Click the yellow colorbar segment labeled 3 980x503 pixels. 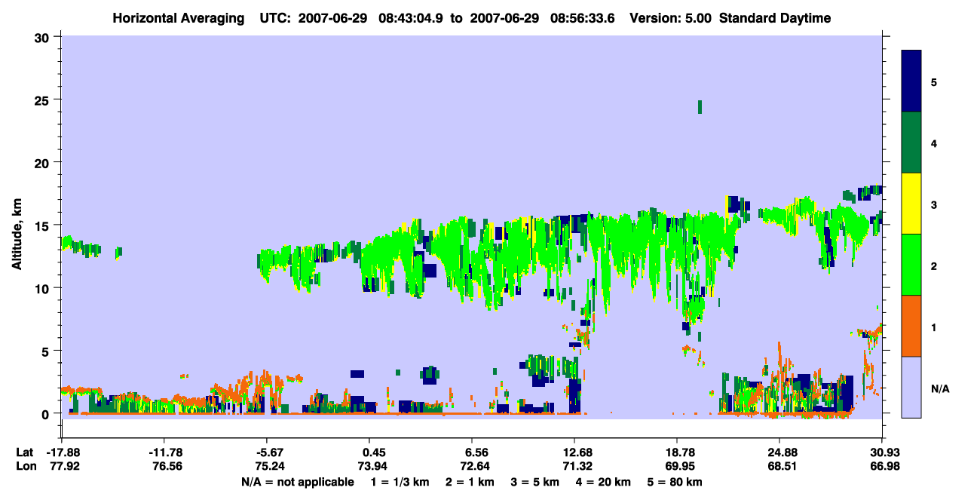[x=911, y=204]
